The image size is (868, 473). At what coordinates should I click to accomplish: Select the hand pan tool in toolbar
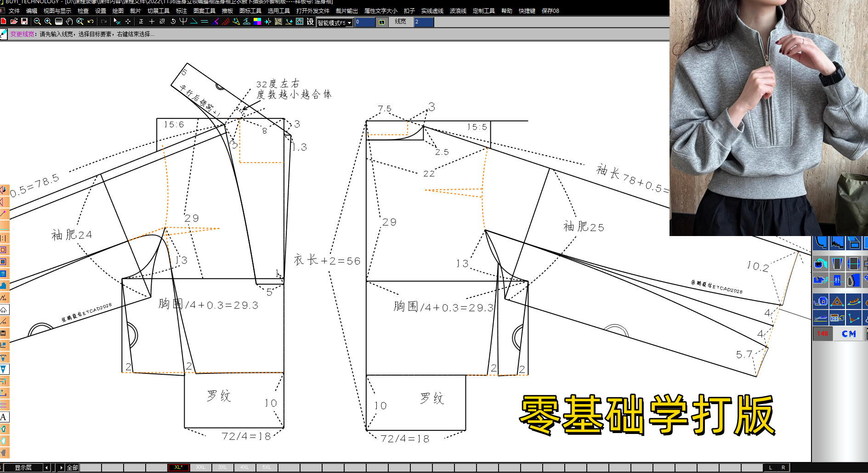coord(69,22)
